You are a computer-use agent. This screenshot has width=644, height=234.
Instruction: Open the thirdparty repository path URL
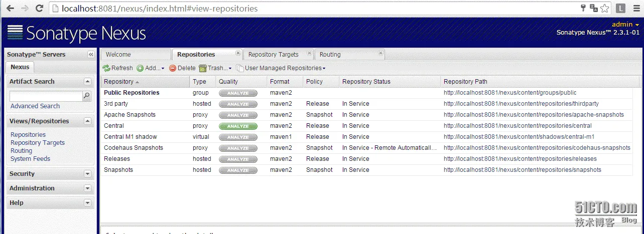[x=521, y=104]
